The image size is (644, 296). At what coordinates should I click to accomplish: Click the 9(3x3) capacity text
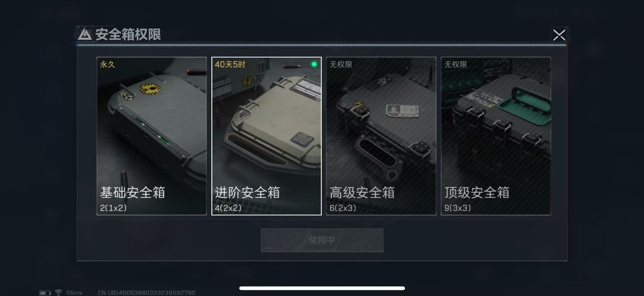[x=457, y=208]
